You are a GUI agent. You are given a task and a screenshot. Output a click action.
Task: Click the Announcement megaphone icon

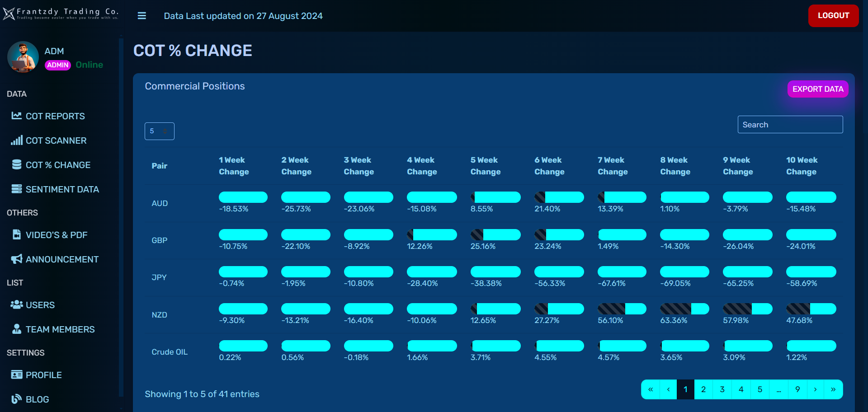(x=17, y=259)
